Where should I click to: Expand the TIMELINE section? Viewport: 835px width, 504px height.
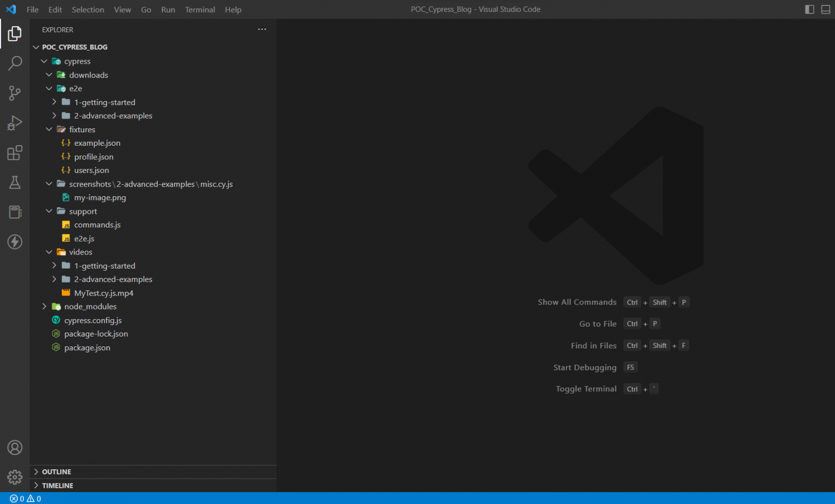tap(57, 486)
